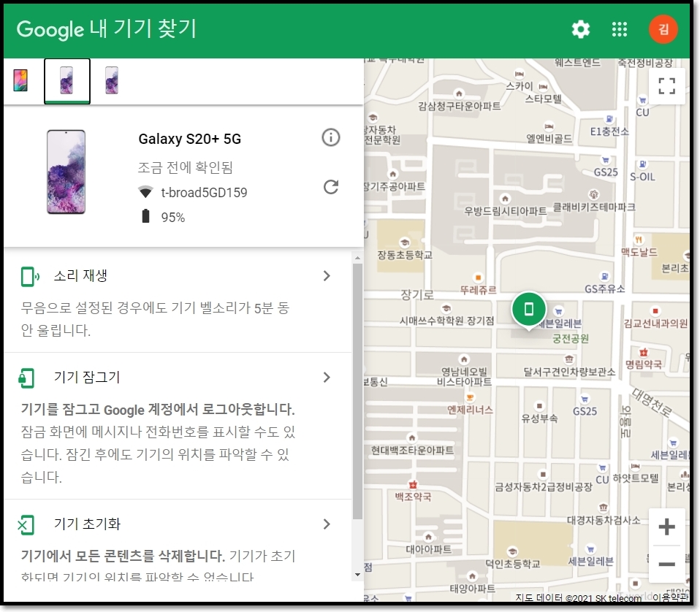Toggle fullscreen map view

coord(666,85)
